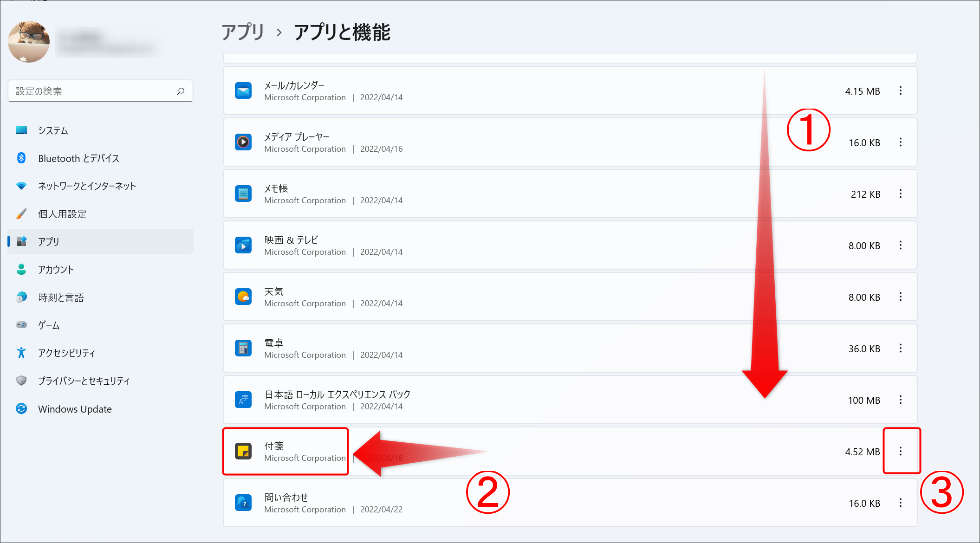Open the three-dot menu for メール/カレンダー

900,91
